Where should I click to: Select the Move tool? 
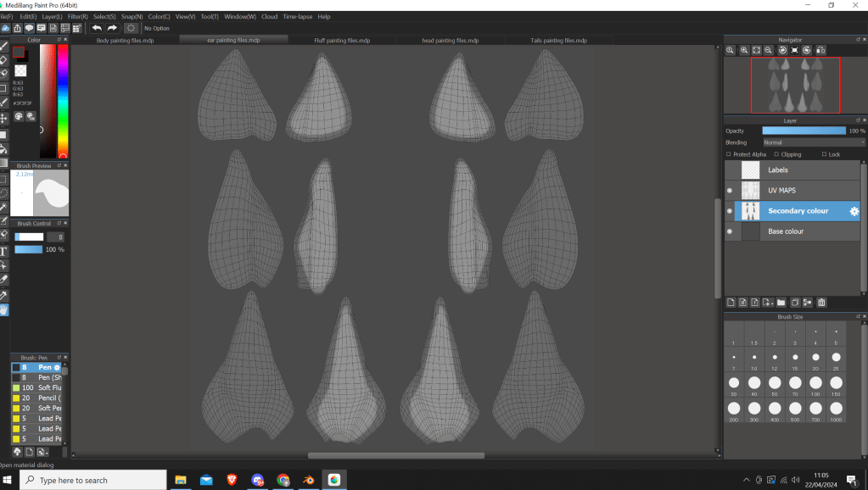4,118
